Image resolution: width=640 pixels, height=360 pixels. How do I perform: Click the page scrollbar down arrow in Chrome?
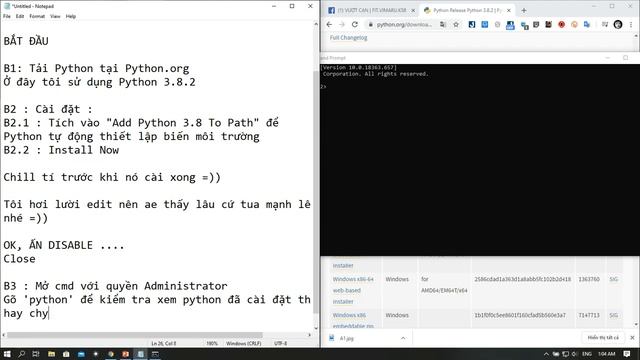click(x=637, y=324)
